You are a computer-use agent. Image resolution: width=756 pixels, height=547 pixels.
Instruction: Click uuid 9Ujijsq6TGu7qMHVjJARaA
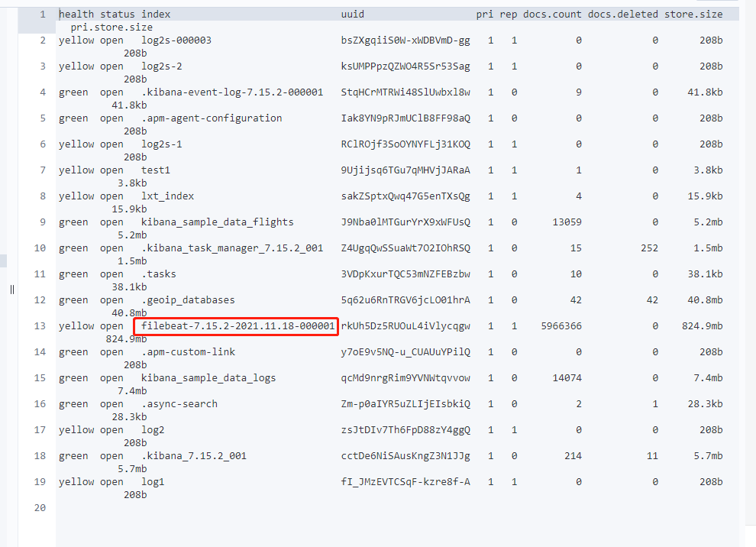tap(405, 170)
